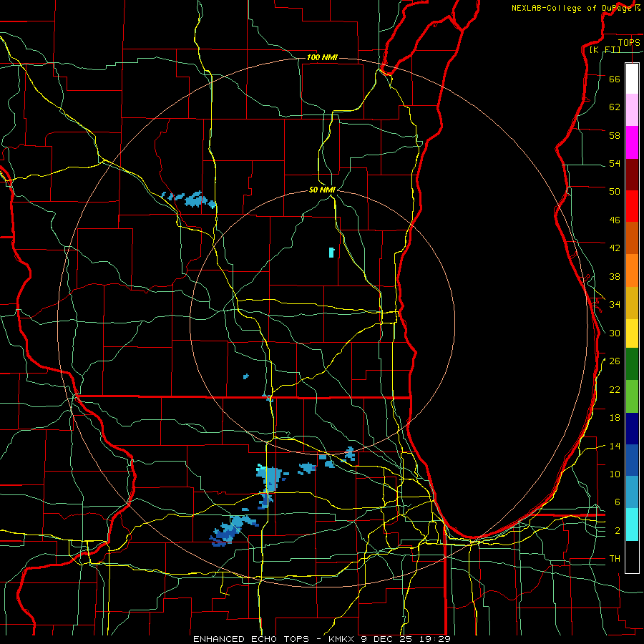This screenshot has height=644, width=644.
Task: Click the 66 legend value
Action: (615, 79)
